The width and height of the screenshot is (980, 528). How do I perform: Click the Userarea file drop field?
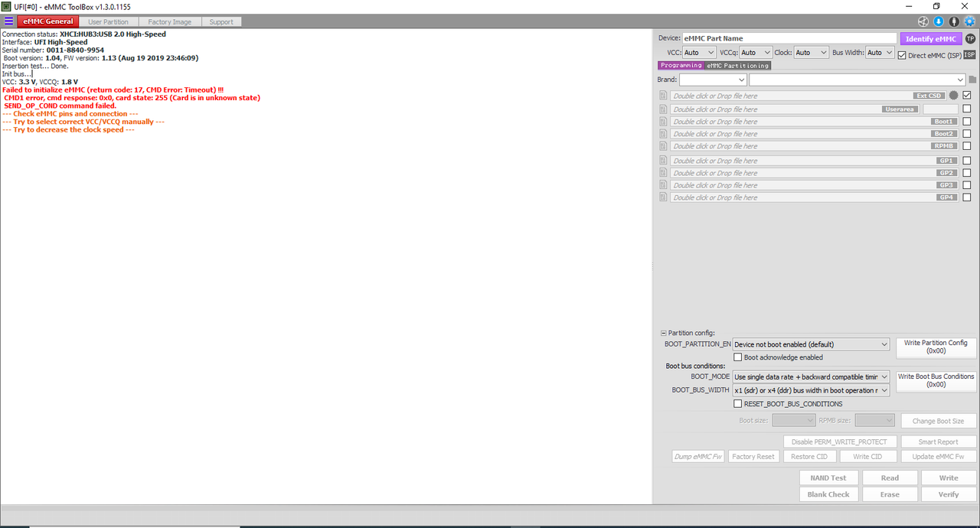point(795,109)
